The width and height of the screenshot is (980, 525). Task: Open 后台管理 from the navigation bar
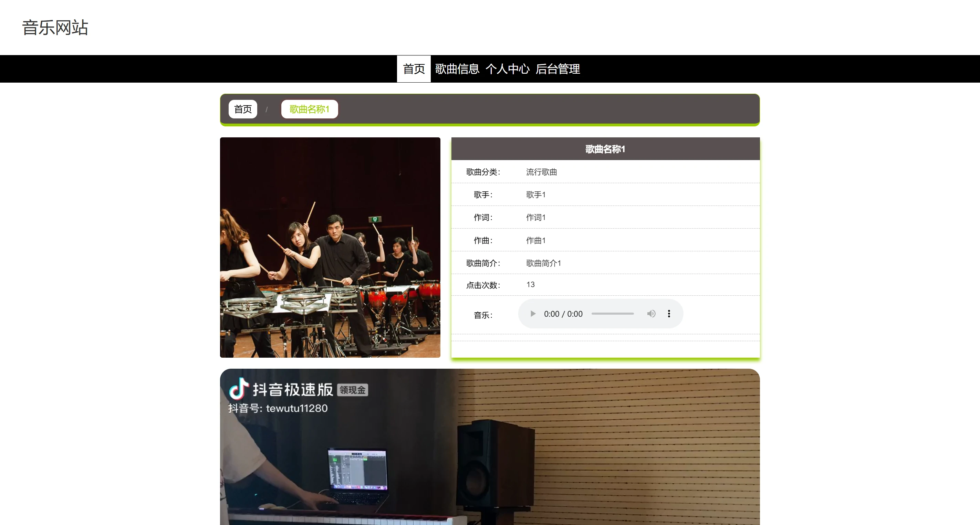pyautogui.click(x=558, y=69)
